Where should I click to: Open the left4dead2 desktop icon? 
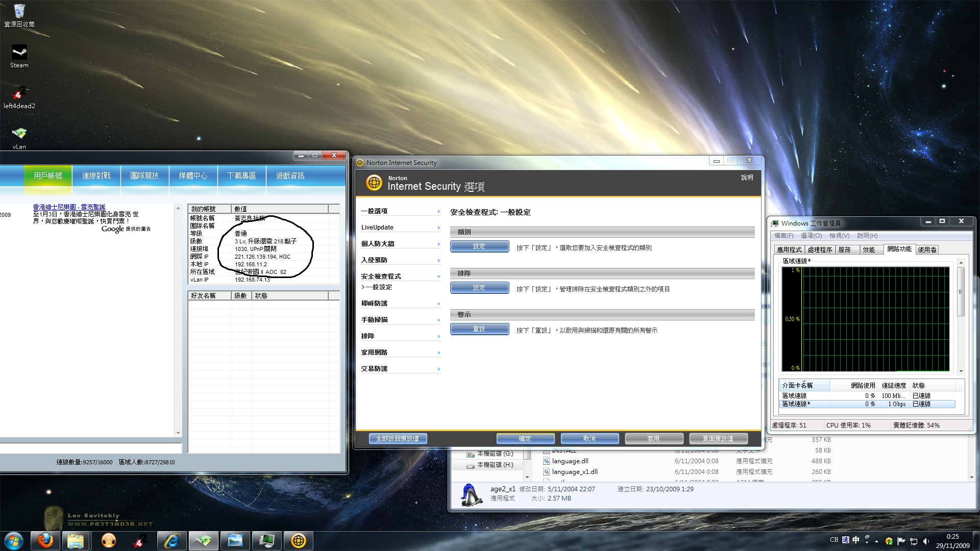19,94
